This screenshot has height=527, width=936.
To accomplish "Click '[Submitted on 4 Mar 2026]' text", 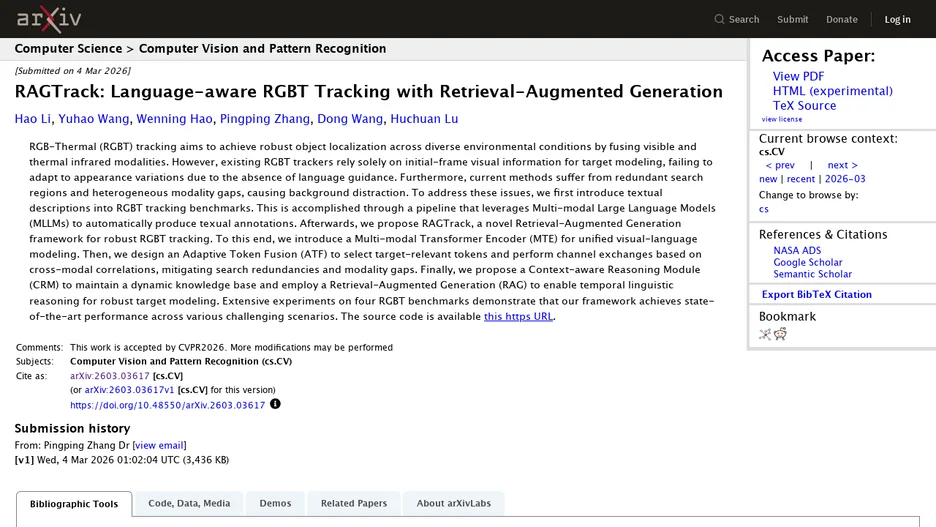I will tap(72, 70).
